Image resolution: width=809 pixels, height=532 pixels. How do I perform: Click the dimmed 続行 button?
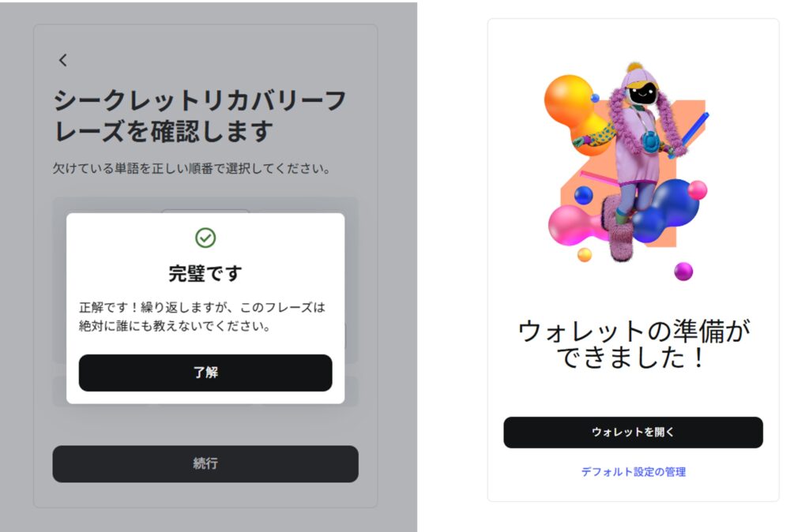(x=205, y=464)
